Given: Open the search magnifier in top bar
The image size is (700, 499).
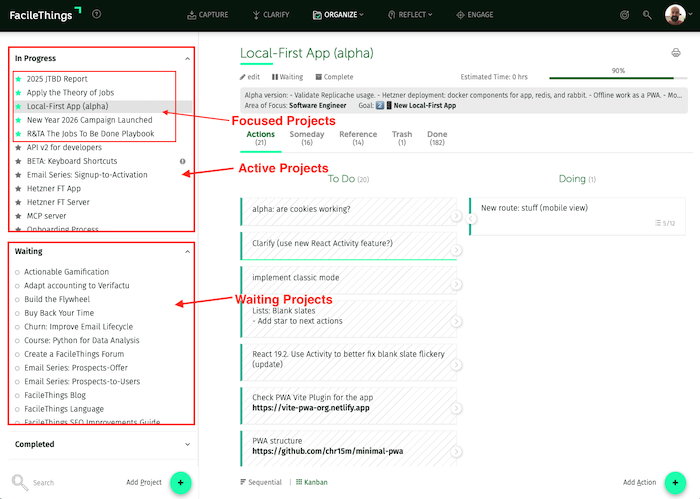Looking at the screenshot, I should (647, 15).
